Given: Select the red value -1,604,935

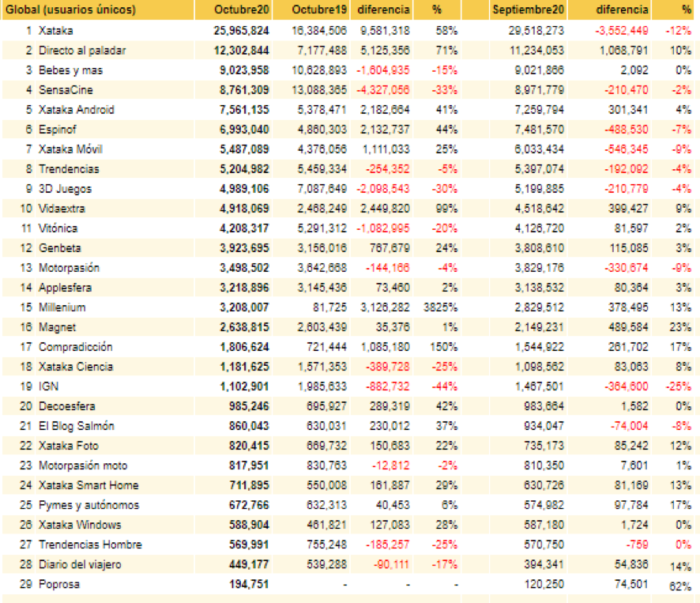Looking at the screenshot, I should coord(383,70).
